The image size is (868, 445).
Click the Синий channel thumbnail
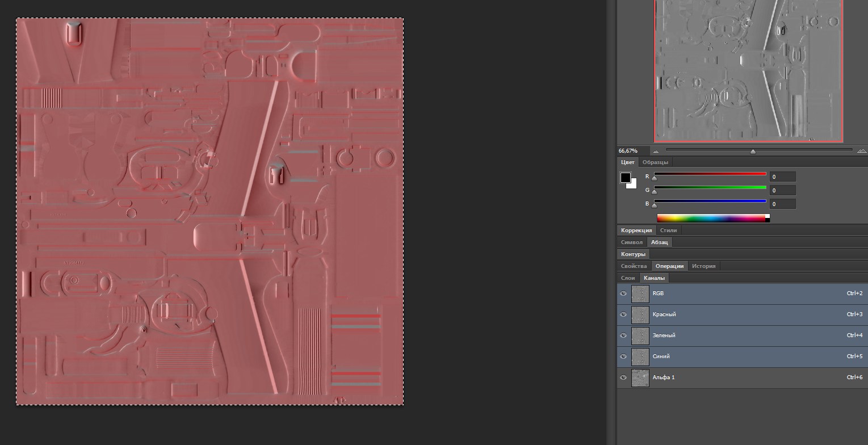coord(640,356)
